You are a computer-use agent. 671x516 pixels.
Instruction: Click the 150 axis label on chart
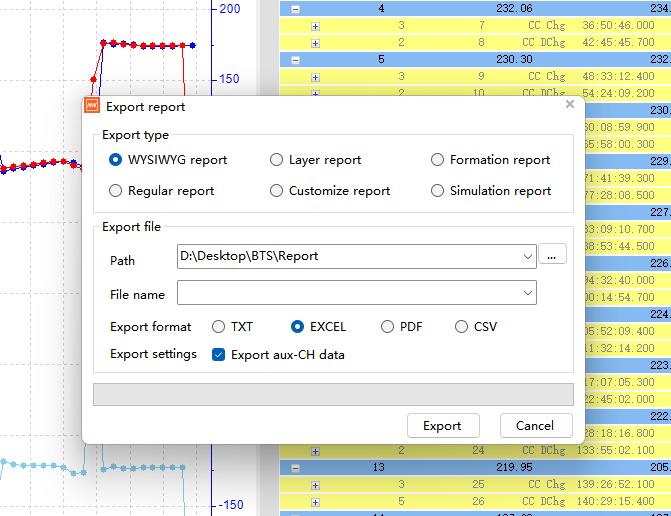pyautogui.click(x=229, y=79)
